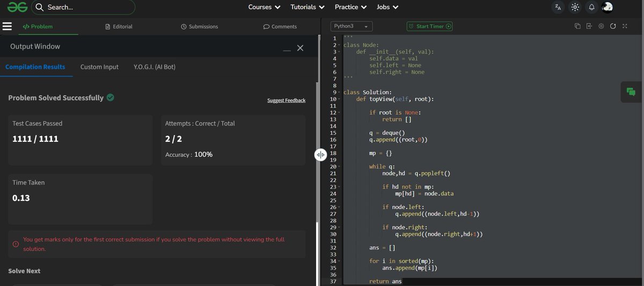Reset code with the refresh icon
The height and width of the screenshot is (286, 644).
pos(613,26)
